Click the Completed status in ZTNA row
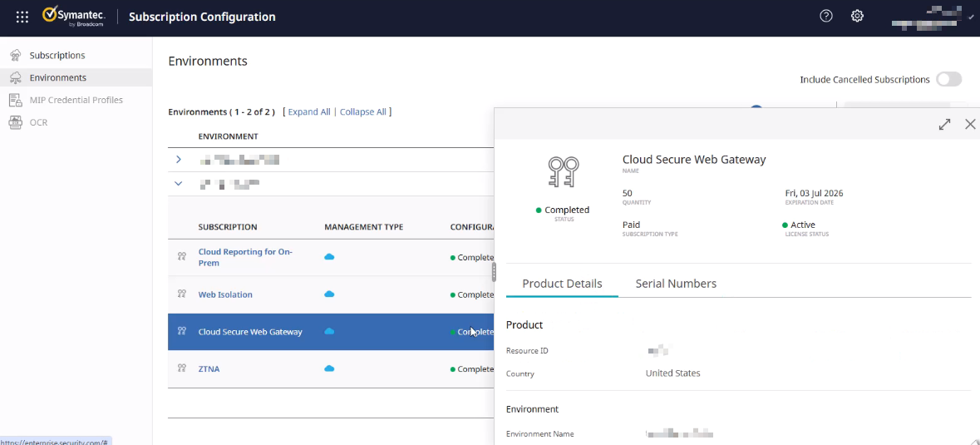 point(472,368)
